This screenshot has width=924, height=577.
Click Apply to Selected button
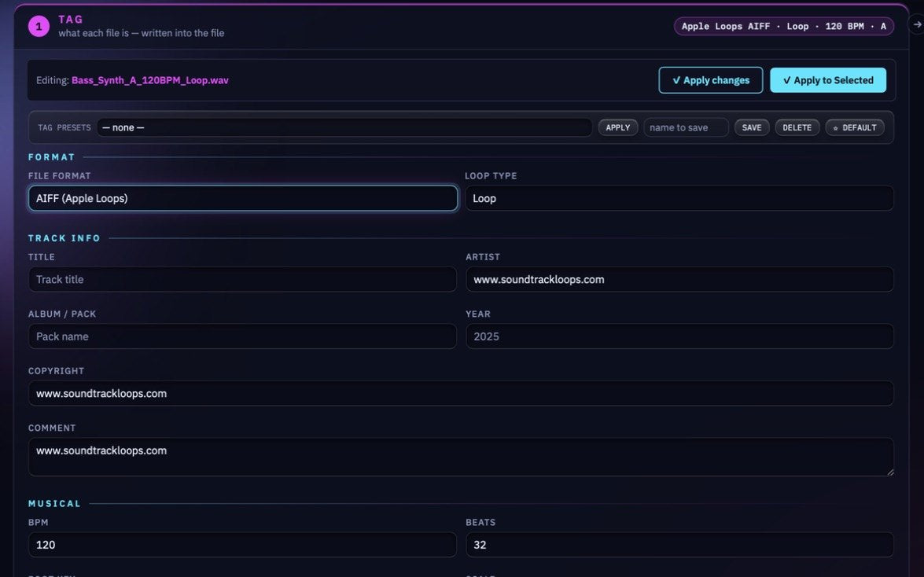tap(828, 80)
